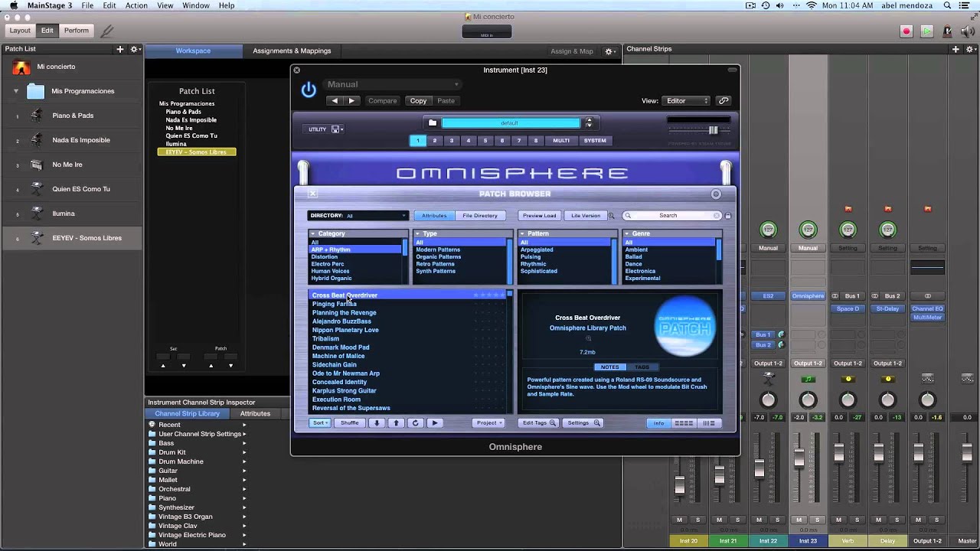This screenshot has width=980, height=551.
Task: Toggle the Lite Version button
Action: click(586, 216)
